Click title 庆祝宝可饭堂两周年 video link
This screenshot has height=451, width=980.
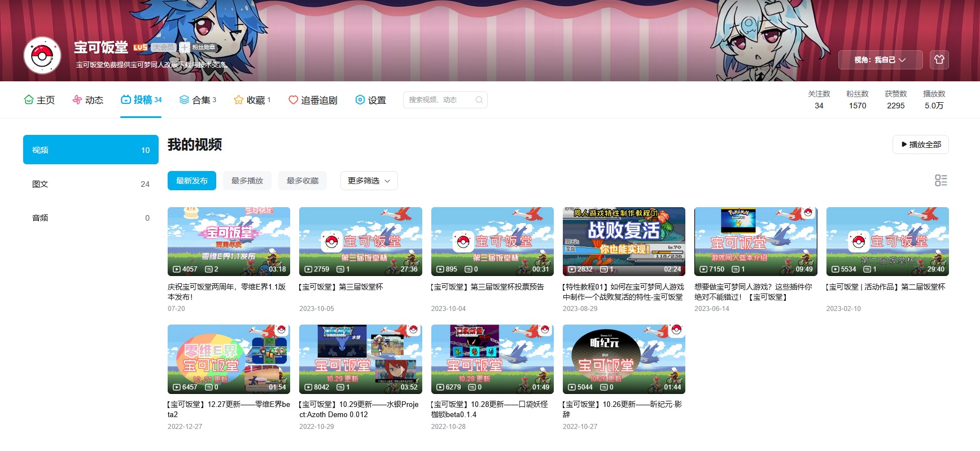click(x=227, y=292)
